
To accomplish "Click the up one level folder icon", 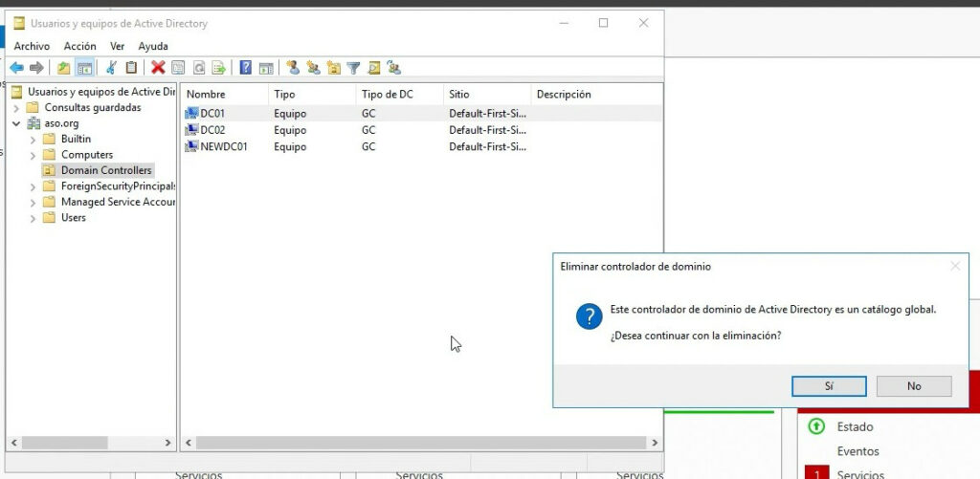I will click(63, 68).
